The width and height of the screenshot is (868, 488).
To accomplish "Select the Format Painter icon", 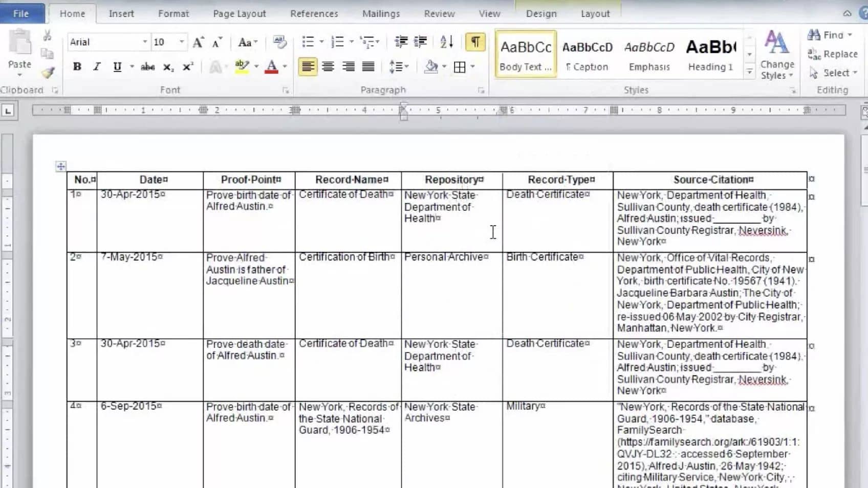I will [47, 73].
